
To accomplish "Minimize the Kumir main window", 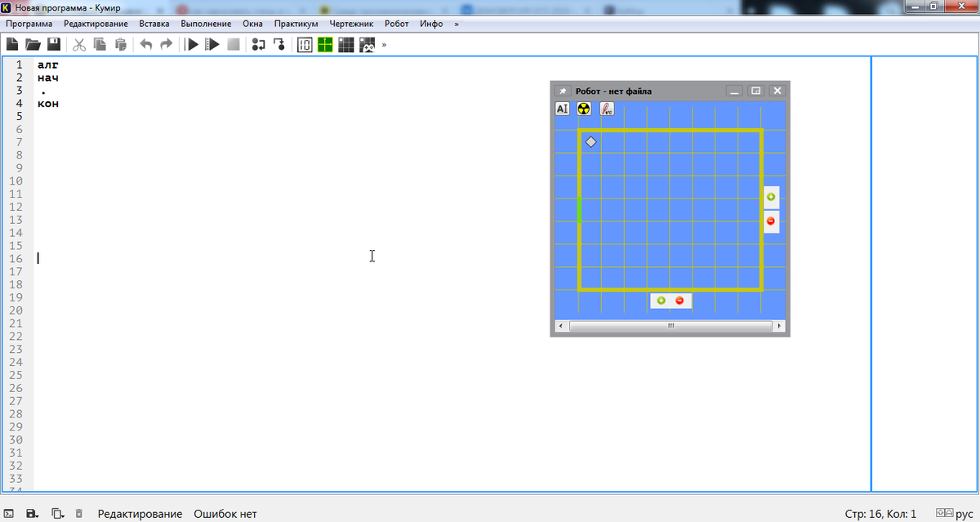I will click(x=914, y=5).
